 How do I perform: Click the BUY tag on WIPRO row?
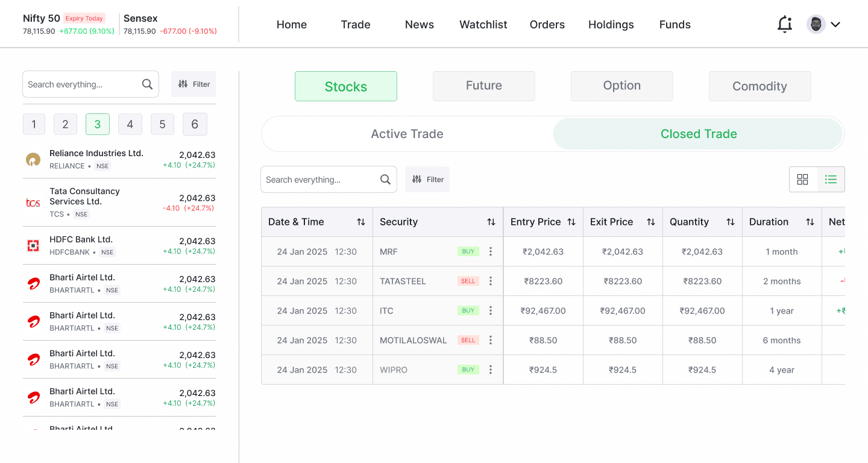coord(468,370)
